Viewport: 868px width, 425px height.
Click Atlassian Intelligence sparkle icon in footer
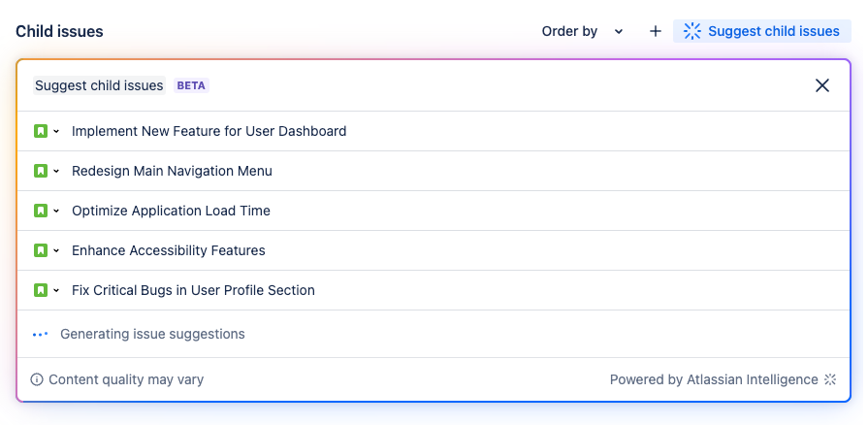[x=830, y=379]
